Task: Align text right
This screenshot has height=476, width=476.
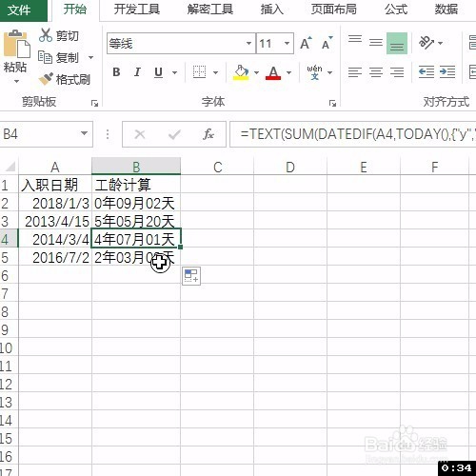Action: click(x=397, y=72)
